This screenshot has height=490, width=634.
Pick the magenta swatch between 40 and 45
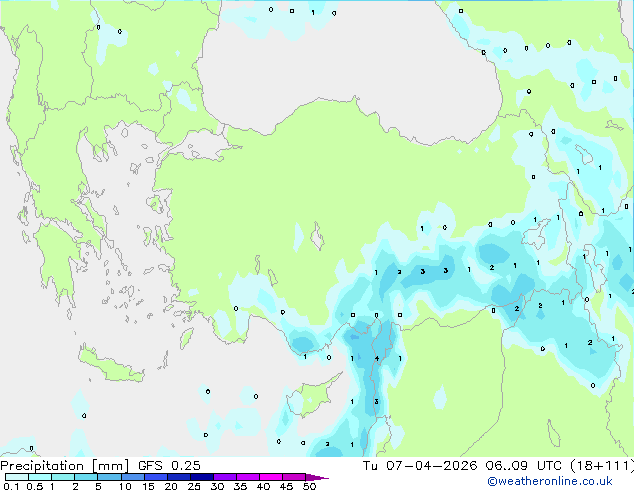click(271, 477)
